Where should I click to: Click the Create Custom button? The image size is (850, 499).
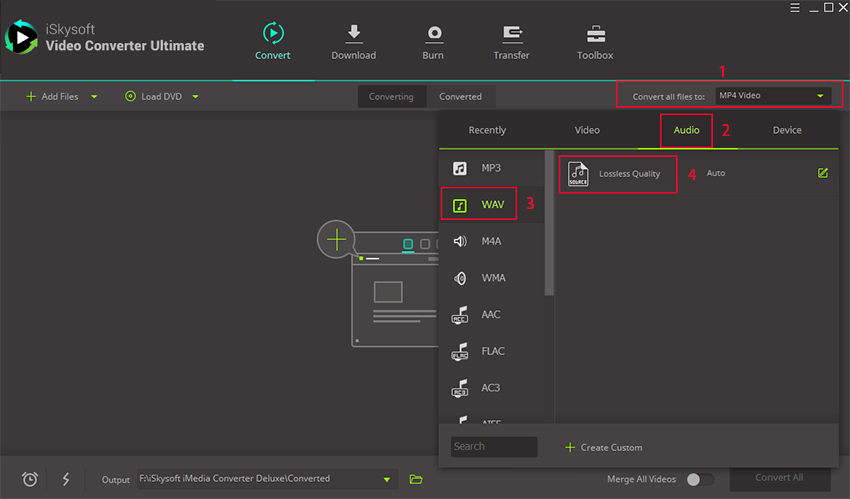(604, 447)
